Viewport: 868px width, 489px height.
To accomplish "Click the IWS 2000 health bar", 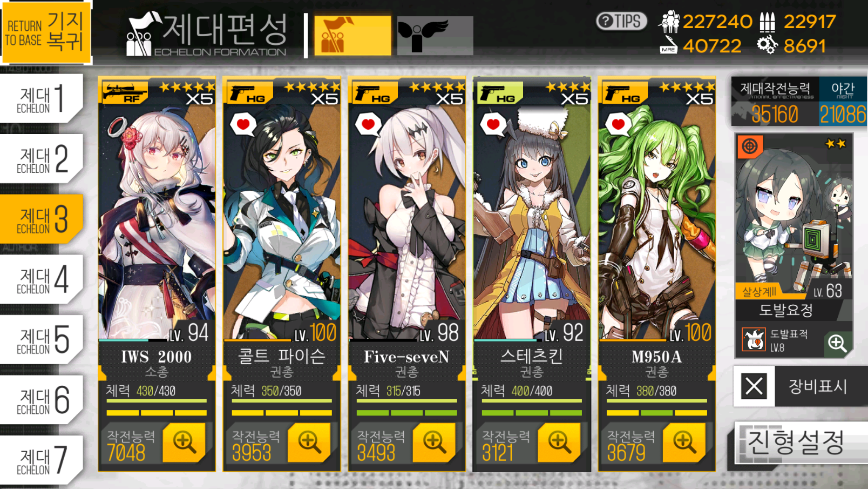I will 157,401.
